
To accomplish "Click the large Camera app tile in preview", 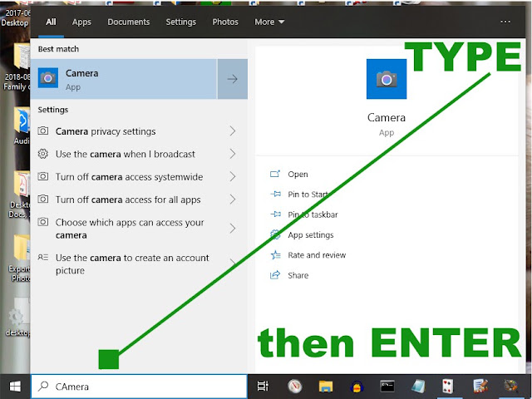I will click(387, 79).
